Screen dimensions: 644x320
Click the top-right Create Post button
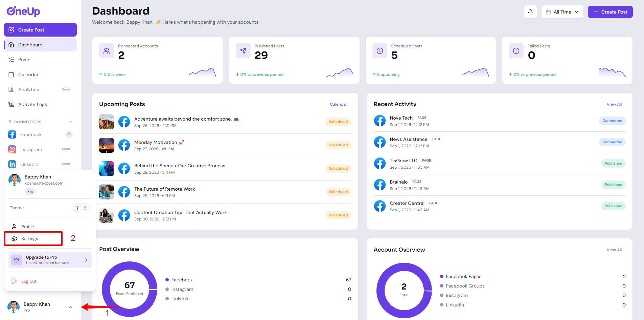point(610,12)
